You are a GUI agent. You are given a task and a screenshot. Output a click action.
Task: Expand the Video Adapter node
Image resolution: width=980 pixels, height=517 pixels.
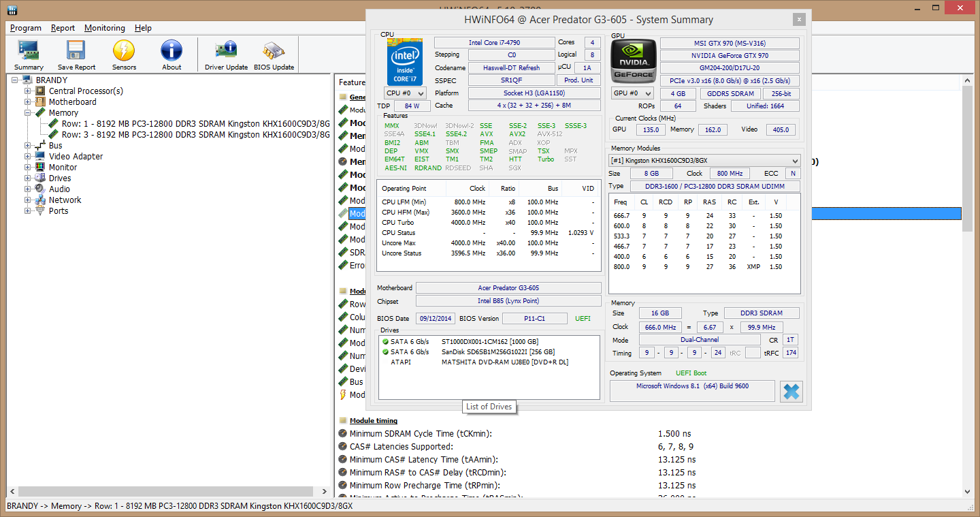28,157
